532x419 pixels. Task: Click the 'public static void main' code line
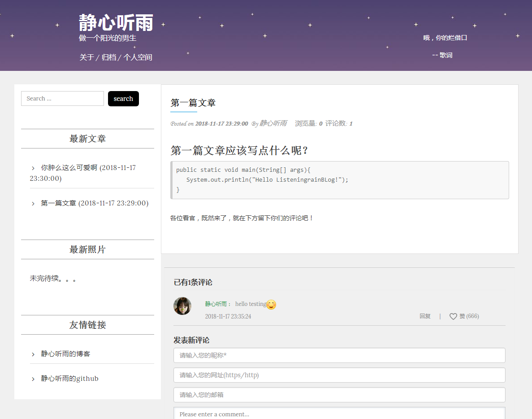243,170
